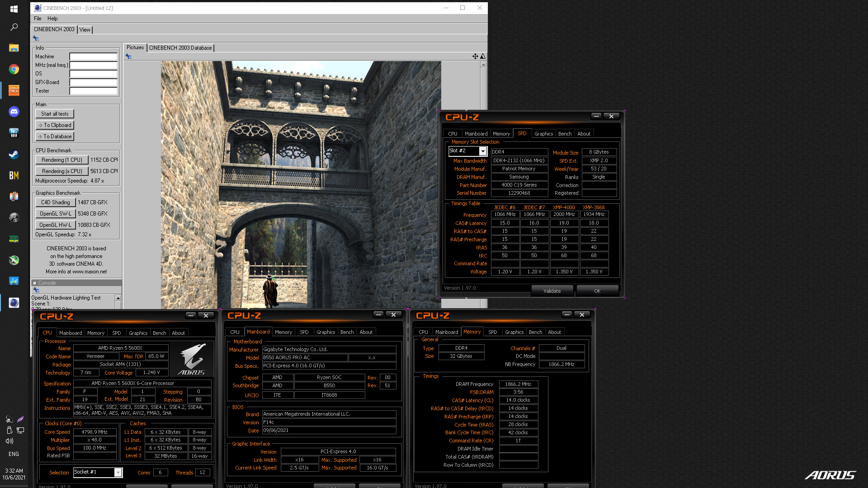
Task: Open AORUS CPU-Z taskbar icon
Action: click(14, 90)
